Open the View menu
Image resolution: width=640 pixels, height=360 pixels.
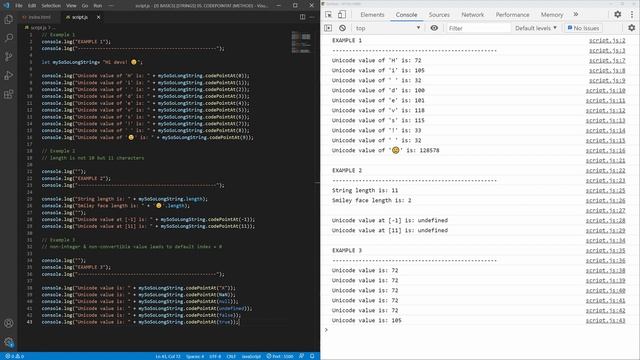point(71,6)
